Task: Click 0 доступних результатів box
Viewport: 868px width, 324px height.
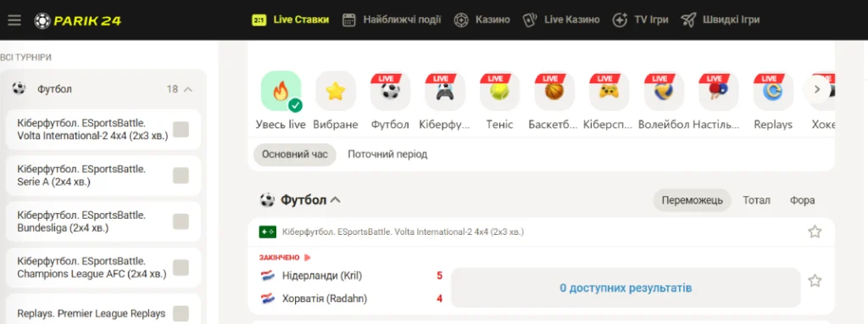Action: 626,288
